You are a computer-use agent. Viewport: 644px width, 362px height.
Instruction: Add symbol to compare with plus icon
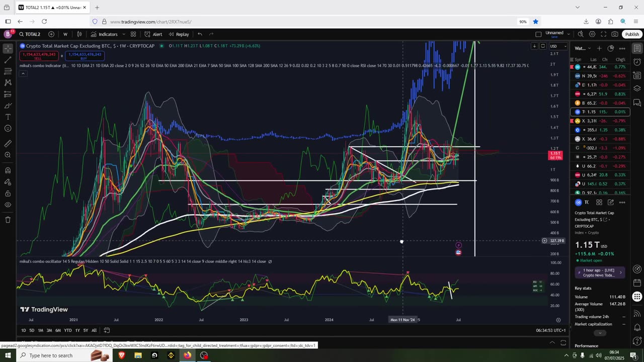[51, 34]
